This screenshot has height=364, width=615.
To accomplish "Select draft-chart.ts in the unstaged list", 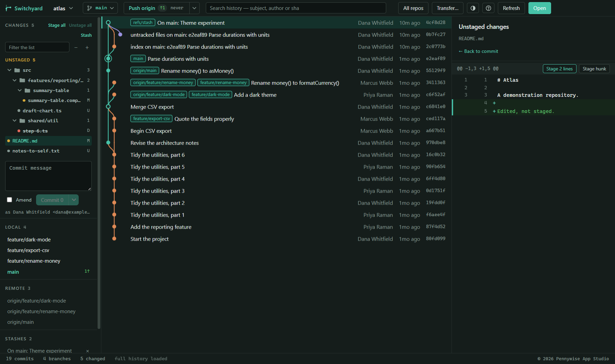I will tap(48, 111).
